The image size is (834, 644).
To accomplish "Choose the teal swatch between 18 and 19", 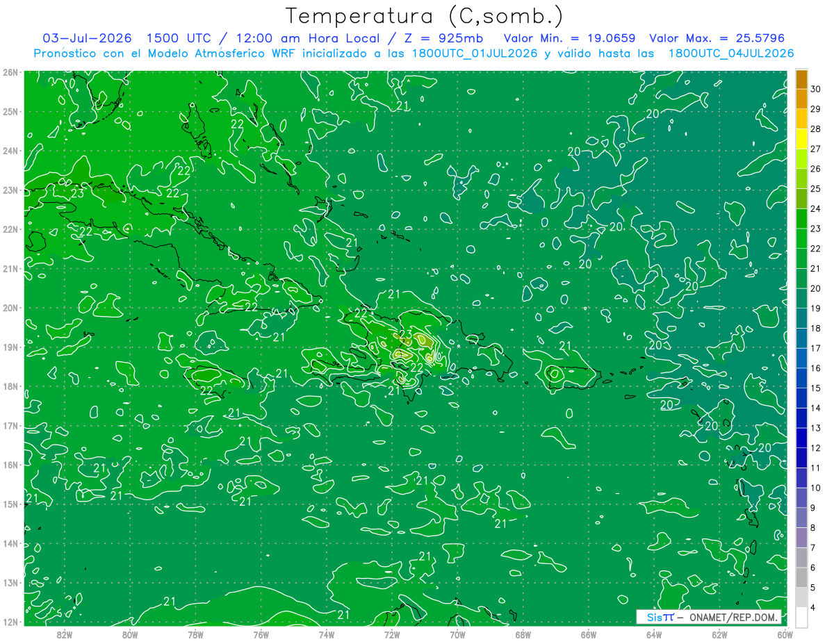I will (x=801, y=318).
